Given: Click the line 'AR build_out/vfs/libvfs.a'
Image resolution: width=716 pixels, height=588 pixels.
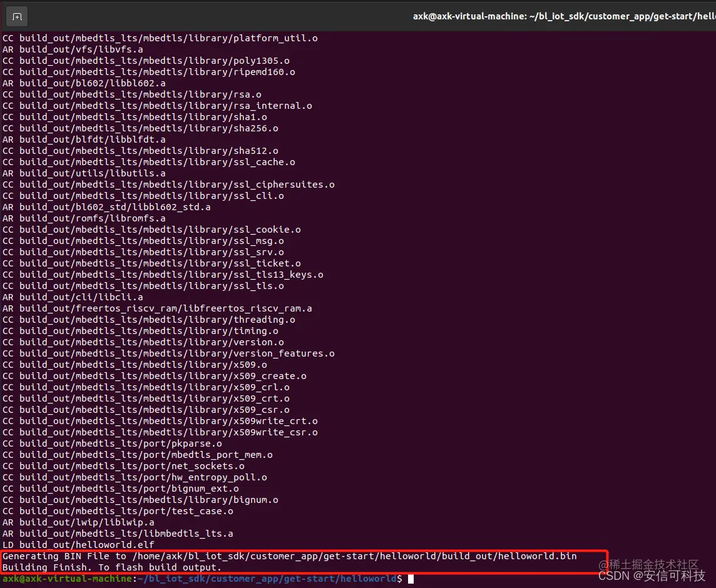Looking at the screenshot, I should [x=73, y=49].
